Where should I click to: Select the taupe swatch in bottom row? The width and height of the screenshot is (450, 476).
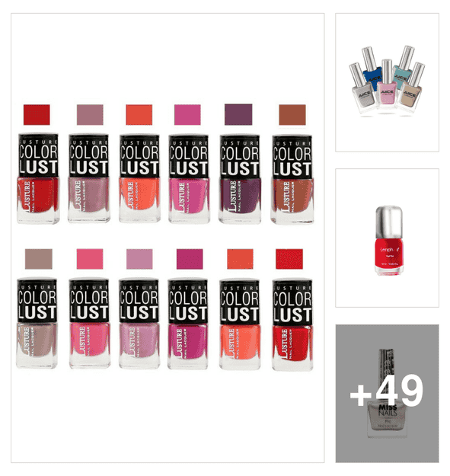[39, 259]
